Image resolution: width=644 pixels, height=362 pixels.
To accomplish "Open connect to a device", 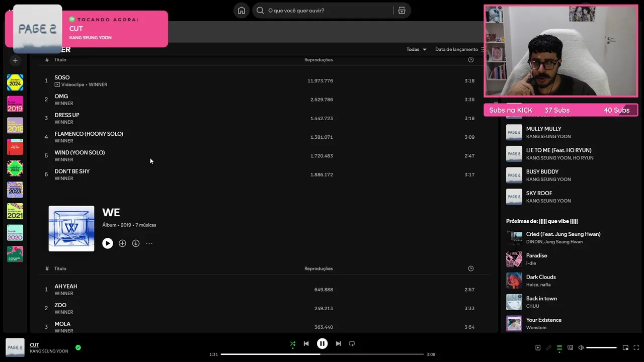I will [570, 348].
